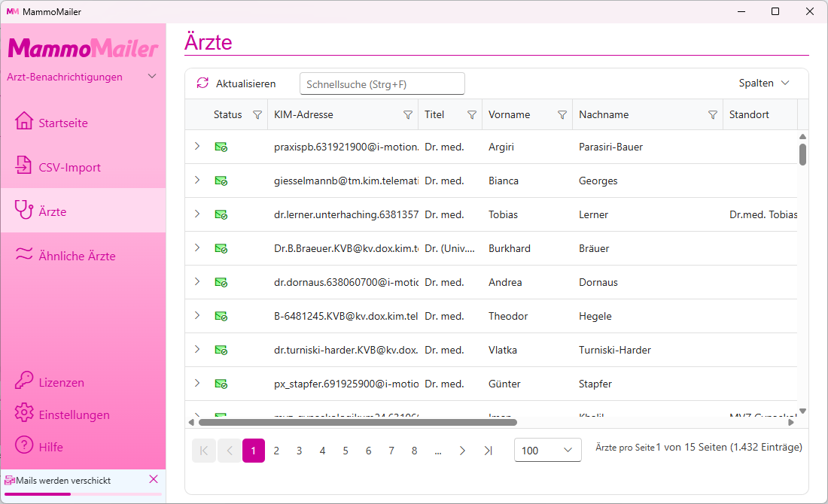828x504 pixels.
Task: Open Ähnliche Ärzte wave icon
Action: tap(24, 254)
